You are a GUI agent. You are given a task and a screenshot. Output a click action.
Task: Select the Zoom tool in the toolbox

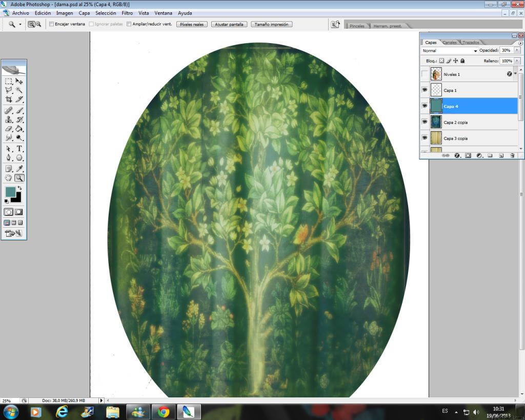(19, 178)
